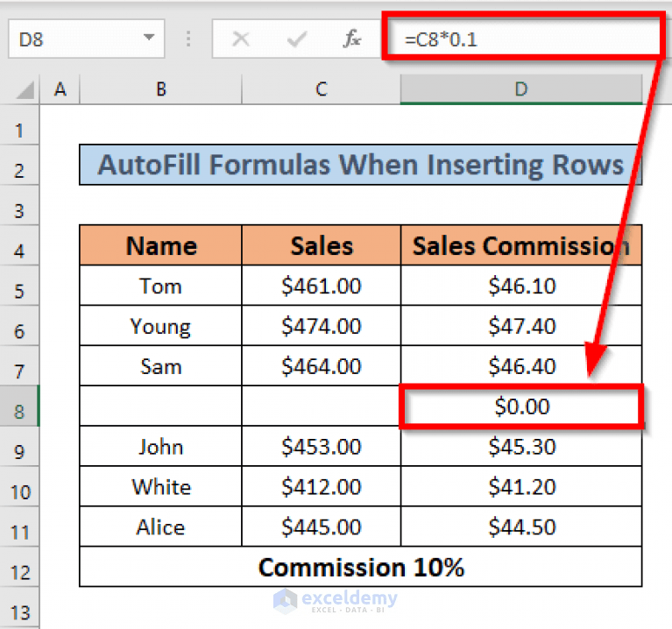Select row 3 header

tap(19, 205)
